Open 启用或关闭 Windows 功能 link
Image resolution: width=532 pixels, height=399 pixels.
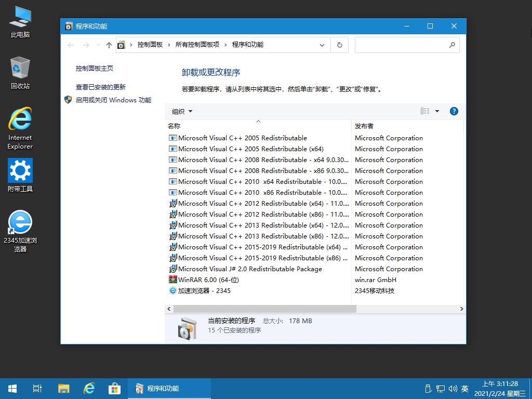coord(113,100)
